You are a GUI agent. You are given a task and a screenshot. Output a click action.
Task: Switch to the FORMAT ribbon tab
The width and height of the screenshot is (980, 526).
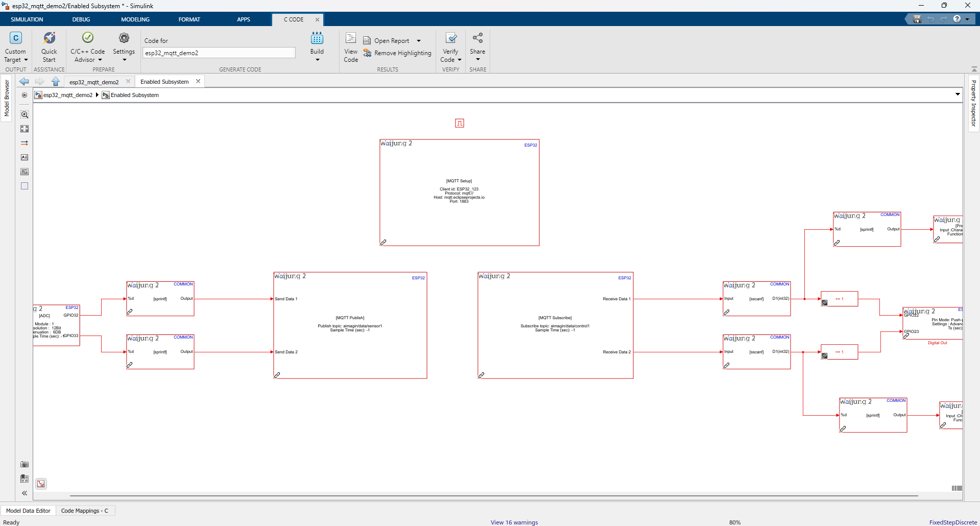coord(189,19)
